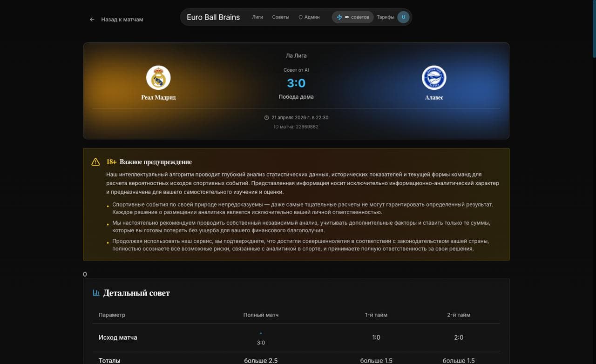
Task: Click the warning triangle icon
Action: (95, 162)
